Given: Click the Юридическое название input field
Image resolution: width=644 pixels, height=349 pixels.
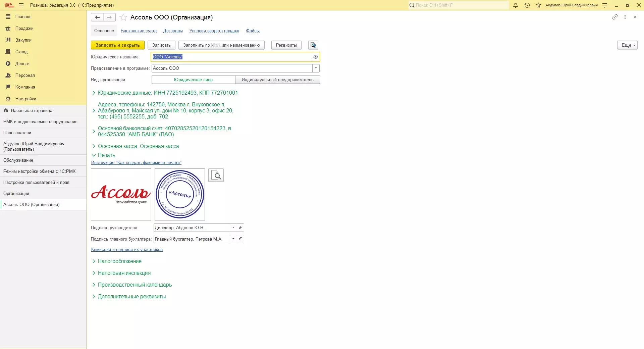Looking at the screenshot, I should tap(232, 57).
